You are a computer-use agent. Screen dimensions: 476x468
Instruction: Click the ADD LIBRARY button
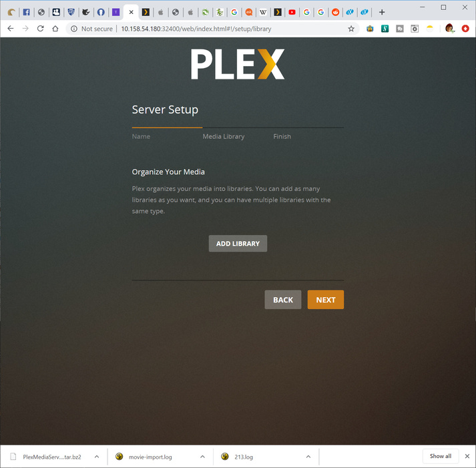pos(238,244)
